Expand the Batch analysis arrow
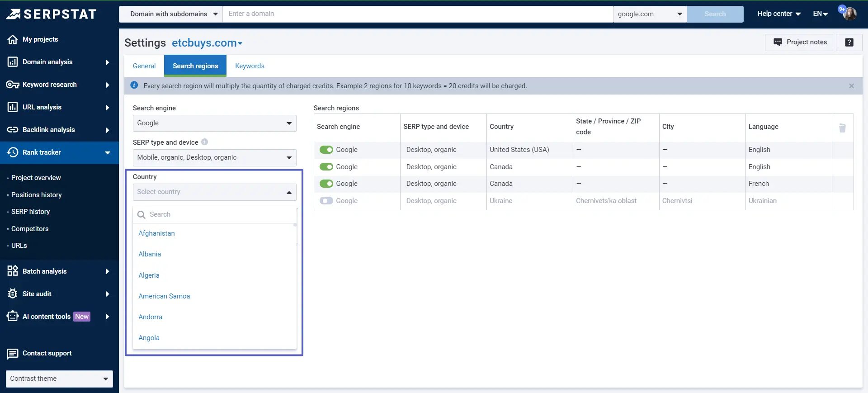 [107, 271]
